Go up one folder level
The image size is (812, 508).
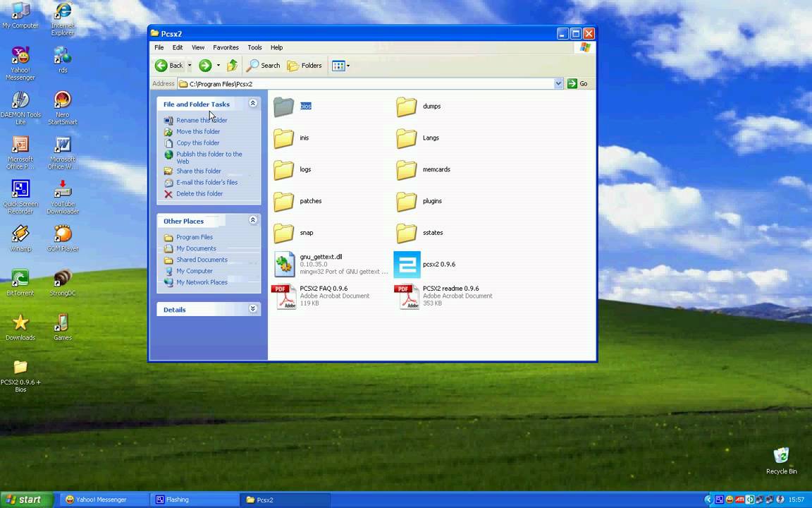point(232,66)
